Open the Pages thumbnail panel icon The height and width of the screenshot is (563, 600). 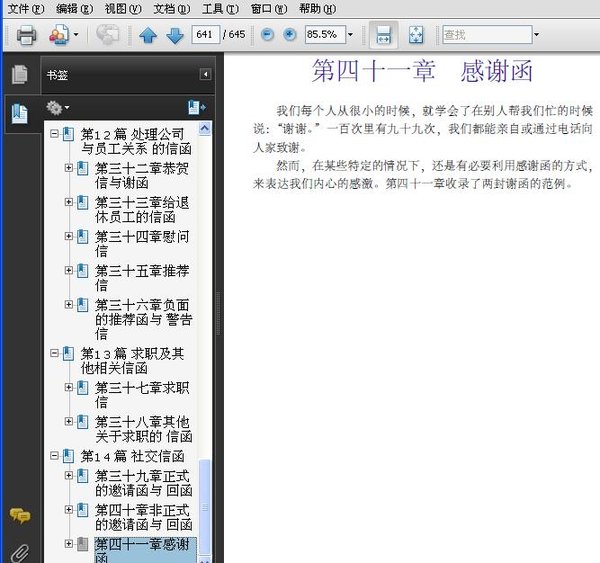coord(20,74)
